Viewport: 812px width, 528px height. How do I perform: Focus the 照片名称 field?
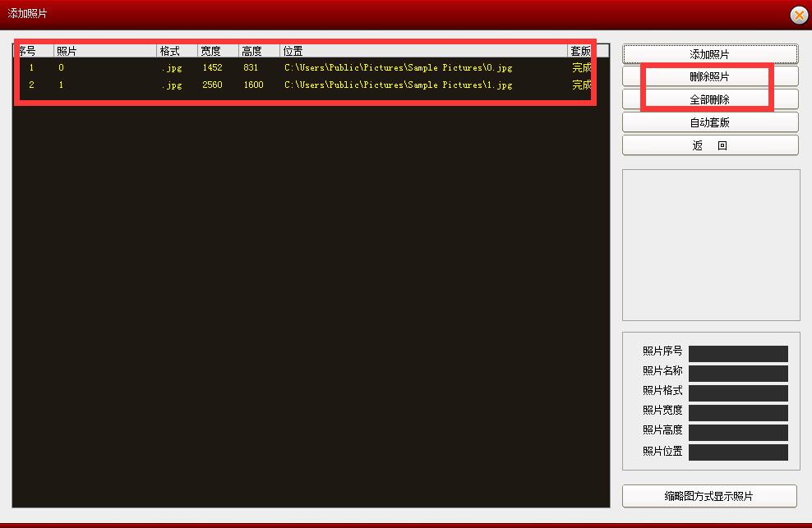pyautogui.click(x=737, y=374)
